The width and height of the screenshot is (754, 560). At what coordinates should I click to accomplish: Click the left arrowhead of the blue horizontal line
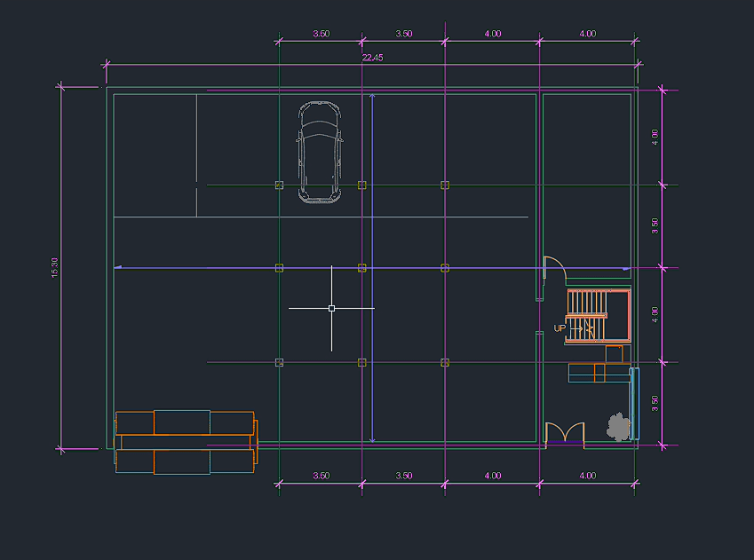[120, 267]
